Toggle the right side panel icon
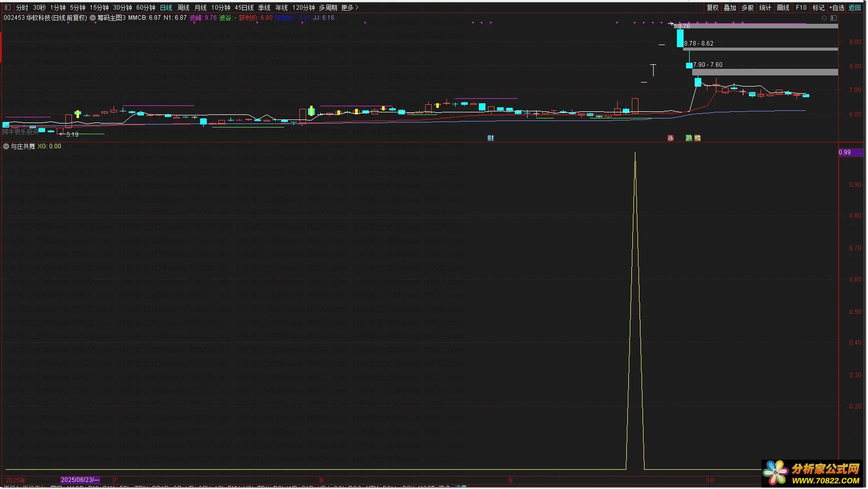This screenshot has width=868, height=489. tap(834, 18)
